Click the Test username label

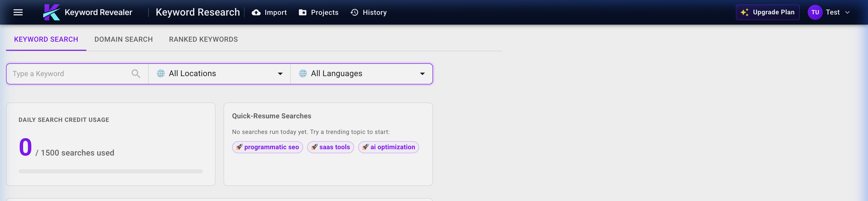[833, 13]
